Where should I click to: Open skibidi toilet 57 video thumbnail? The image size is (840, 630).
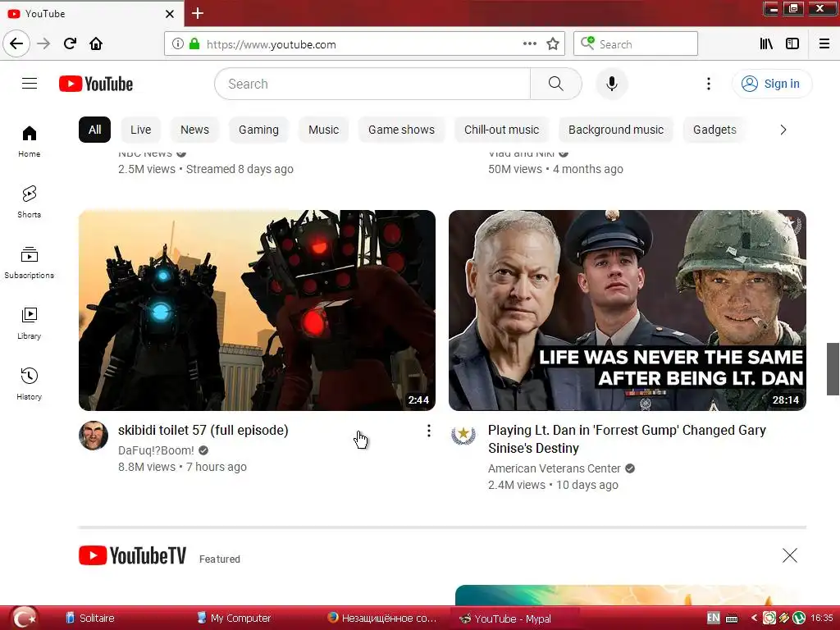pos(257,310)
